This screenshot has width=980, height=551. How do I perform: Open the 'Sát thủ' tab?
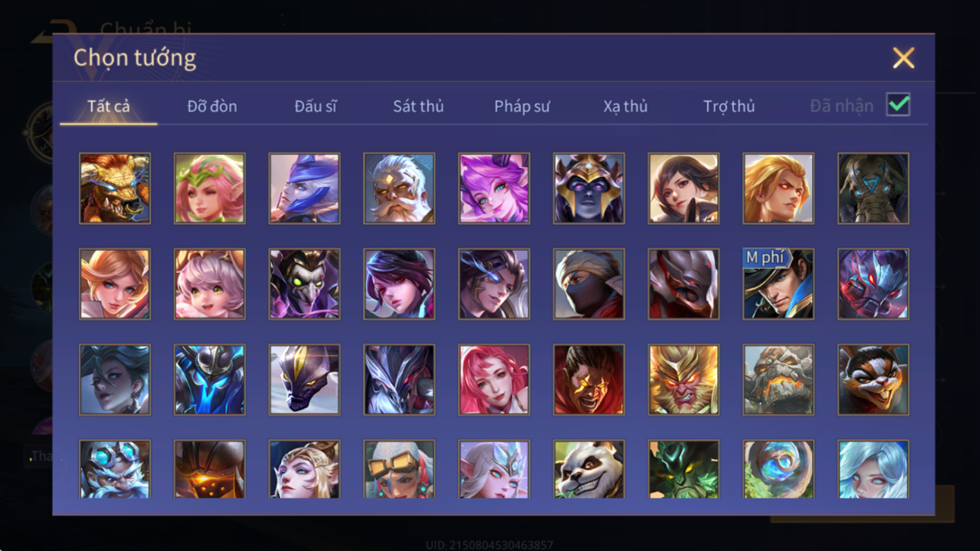click(418, 106)
